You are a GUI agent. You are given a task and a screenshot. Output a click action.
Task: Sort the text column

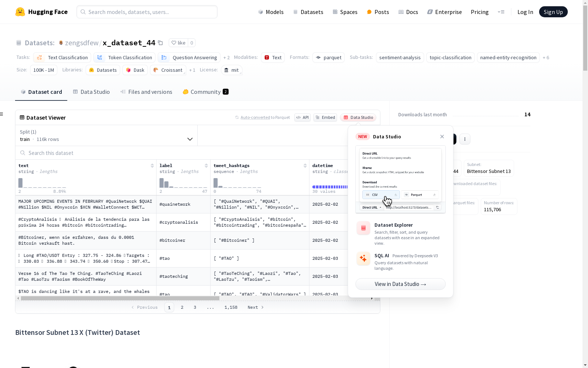coord(152,166)
